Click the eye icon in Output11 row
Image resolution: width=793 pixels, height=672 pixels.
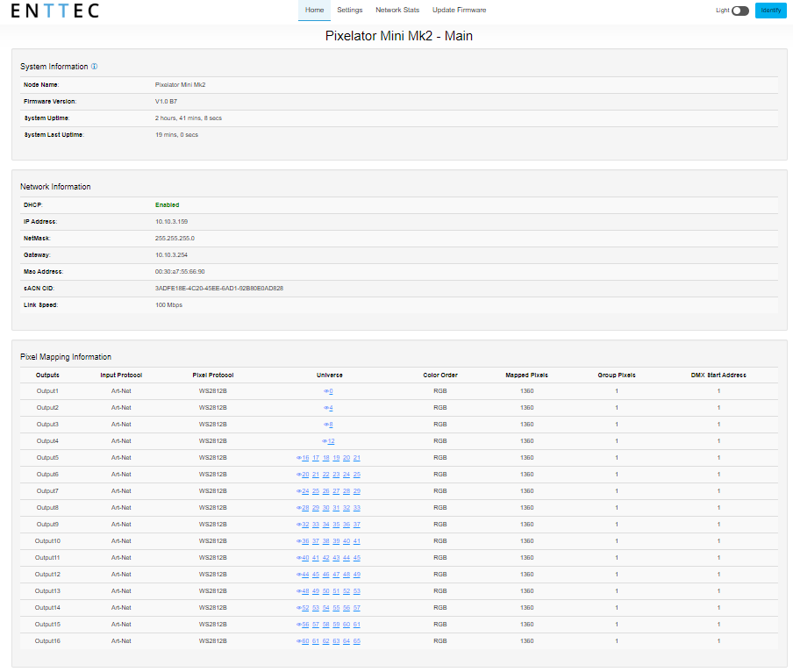tap(299, 558)
